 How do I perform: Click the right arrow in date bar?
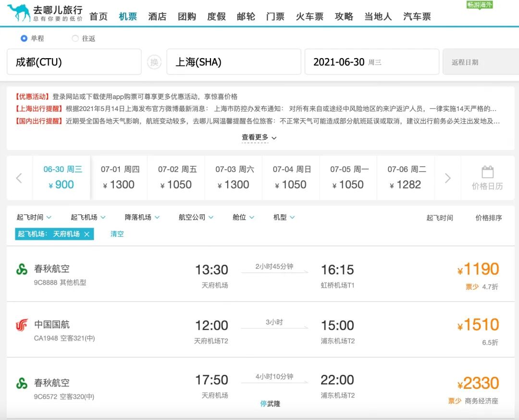tap(447, 178)
